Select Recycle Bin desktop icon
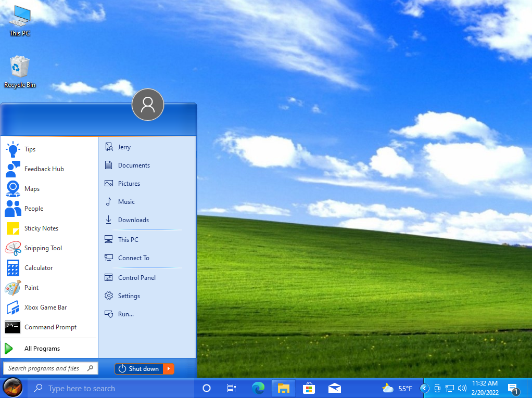This screenshot has height=398, width=532. 20,72
